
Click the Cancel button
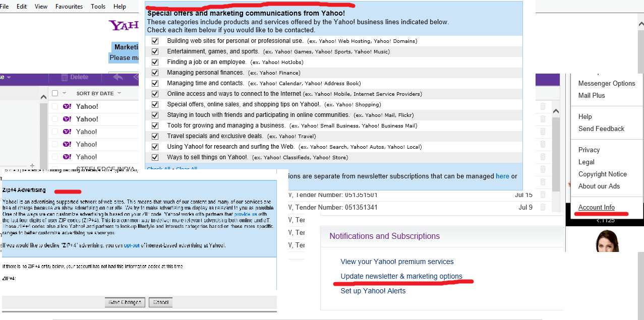(x=161, y=302)
